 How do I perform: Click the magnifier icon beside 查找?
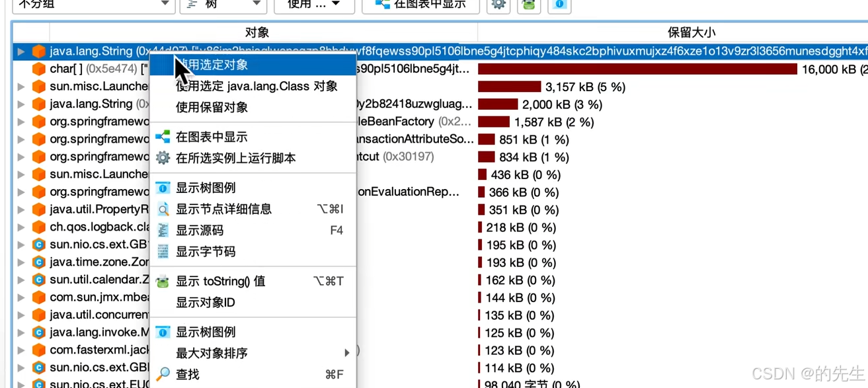tap(163, 374)
